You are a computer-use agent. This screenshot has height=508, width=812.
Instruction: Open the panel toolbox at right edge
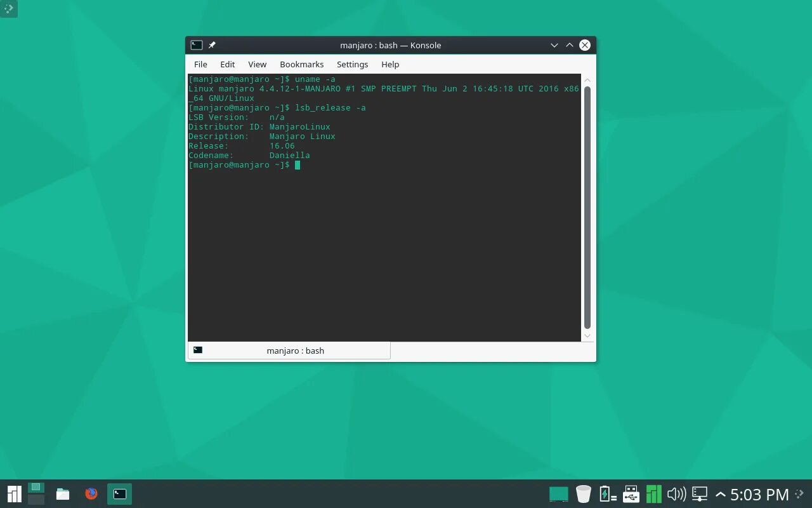[801, 494]
